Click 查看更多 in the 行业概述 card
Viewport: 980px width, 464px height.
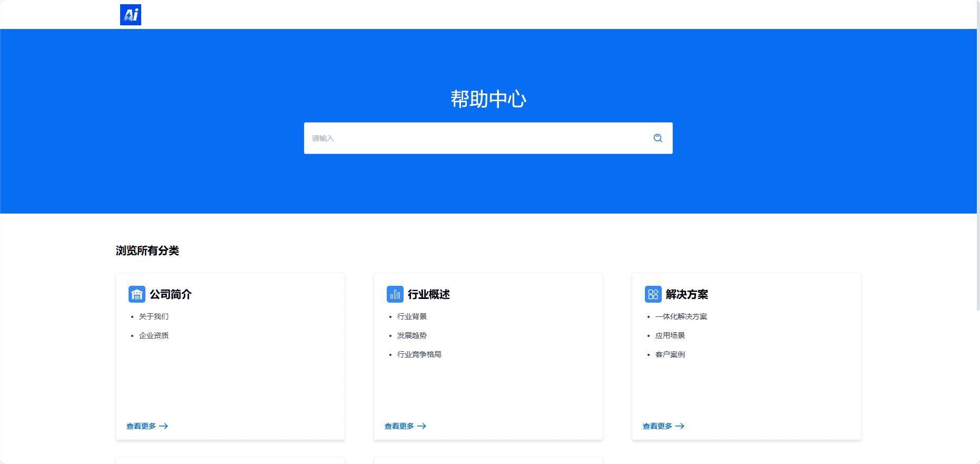(405, 426)
